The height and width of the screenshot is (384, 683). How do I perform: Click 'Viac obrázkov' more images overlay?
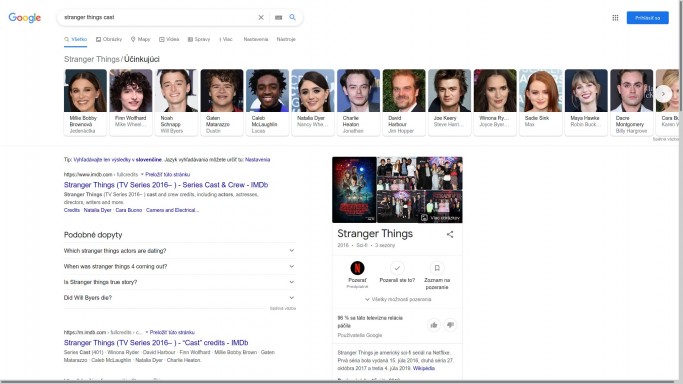pos(441,218)
